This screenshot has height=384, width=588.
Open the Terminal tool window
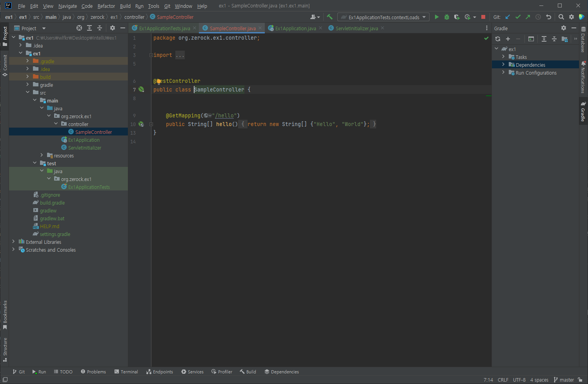coord(126,372)
